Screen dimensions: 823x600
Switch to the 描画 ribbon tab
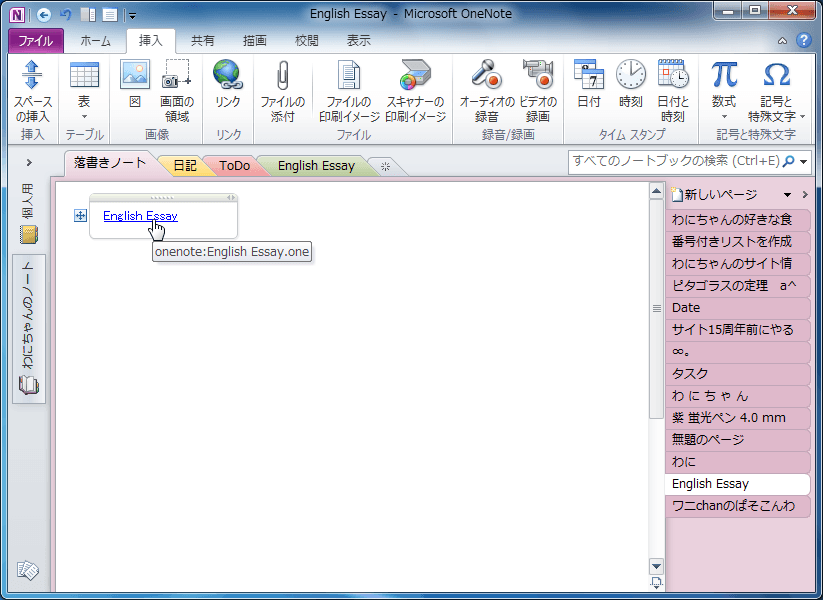255,40
